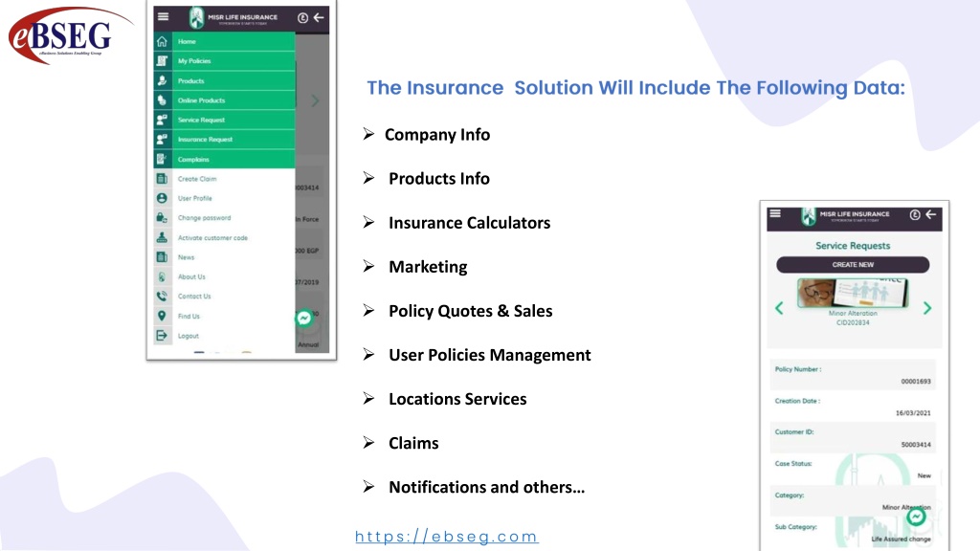Click the Products Info bullet
This screenshot has height=551, width=980.
coord(439,179)
